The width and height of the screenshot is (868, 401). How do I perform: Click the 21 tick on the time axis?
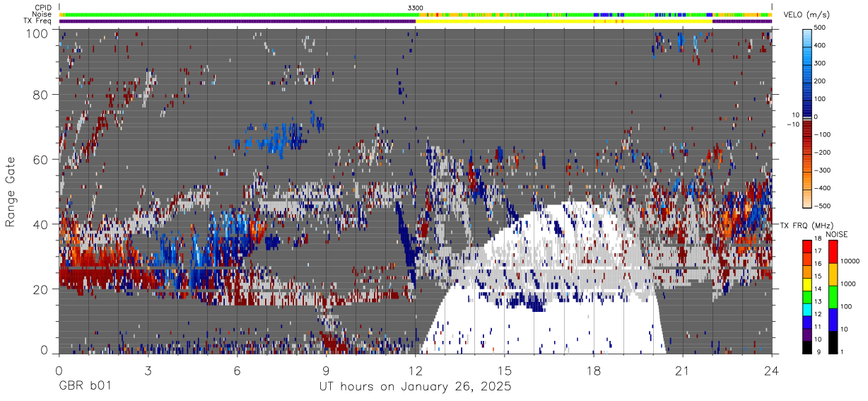point(682,370)
